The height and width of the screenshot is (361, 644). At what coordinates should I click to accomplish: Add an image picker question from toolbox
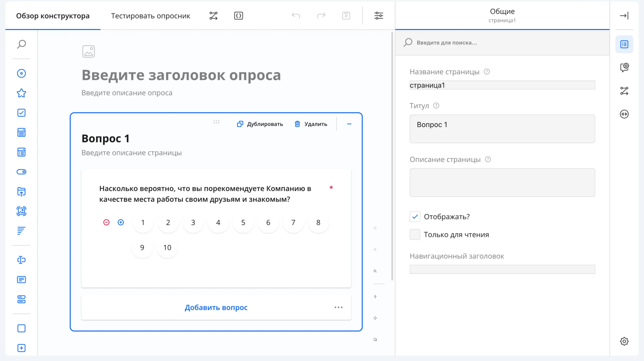(x=21, y=211)
